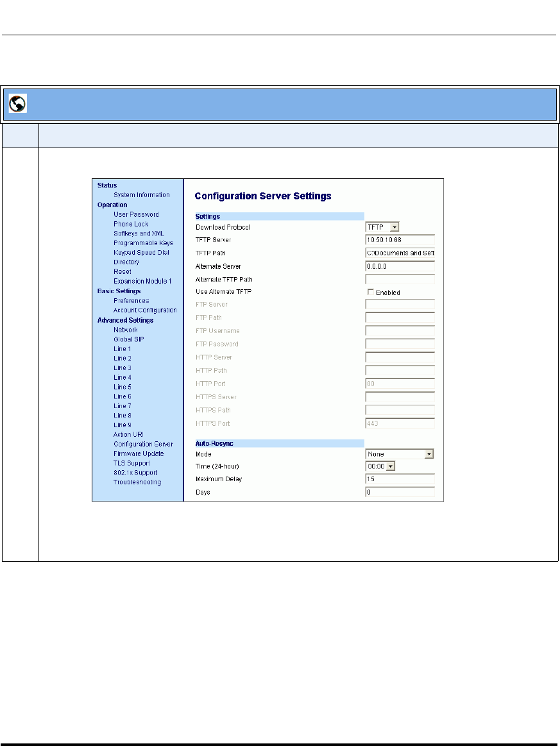The image size is (560, 746).
Task: Open Keypad Speed Dial page
Action: [141, 253]
